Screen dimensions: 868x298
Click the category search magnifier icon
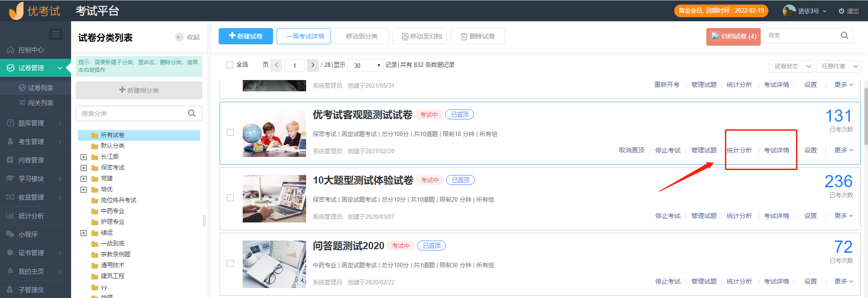192,114
